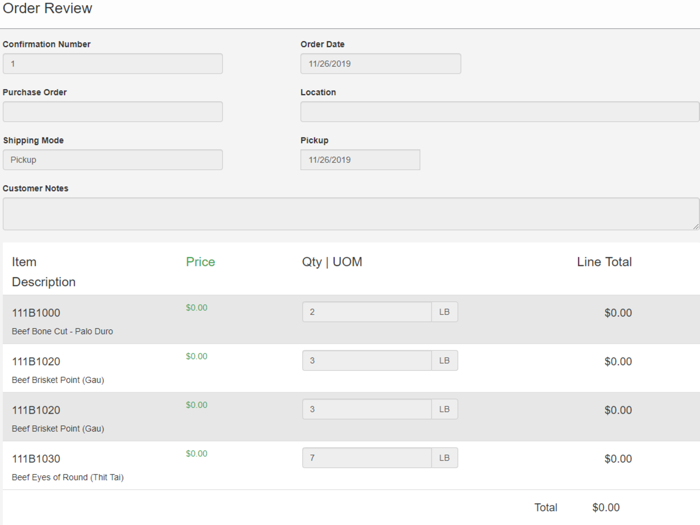Select item code 111B1000
The height and width of the screenshot is (525, 700).
click(36, 313)
